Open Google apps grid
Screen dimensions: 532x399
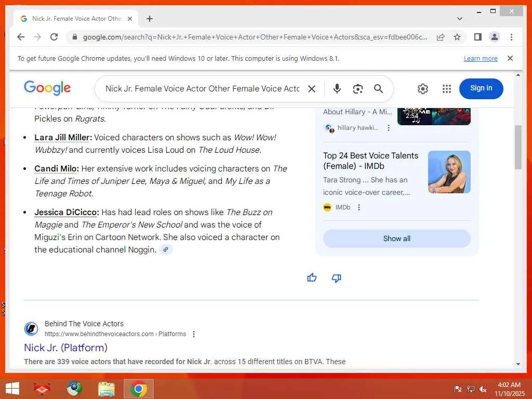[x=447, y=89]
